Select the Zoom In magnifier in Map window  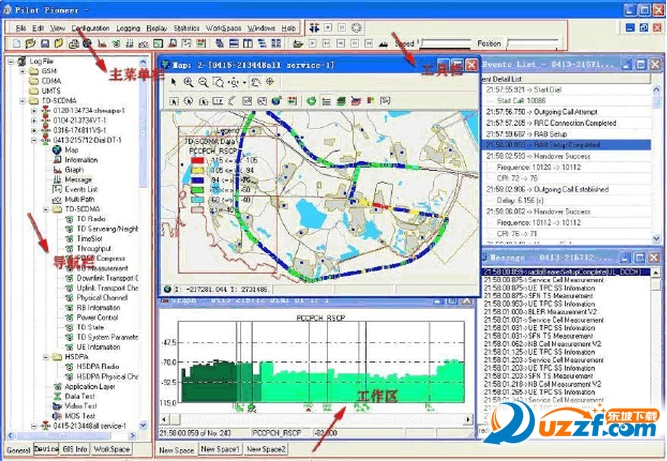pyautogui.click(x=188, y=82)
